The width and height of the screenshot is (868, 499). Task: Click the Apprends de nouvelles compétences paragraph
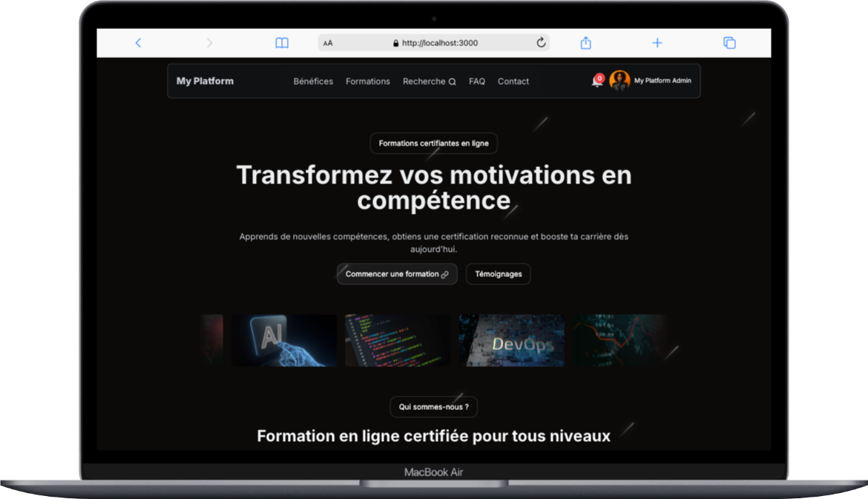[433, 243]
